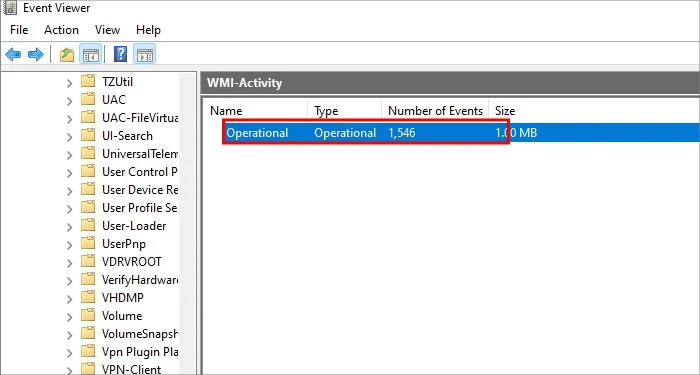700x375 pixels.
Task: Click the 1,546 events count cell
Action: [402, 133]
